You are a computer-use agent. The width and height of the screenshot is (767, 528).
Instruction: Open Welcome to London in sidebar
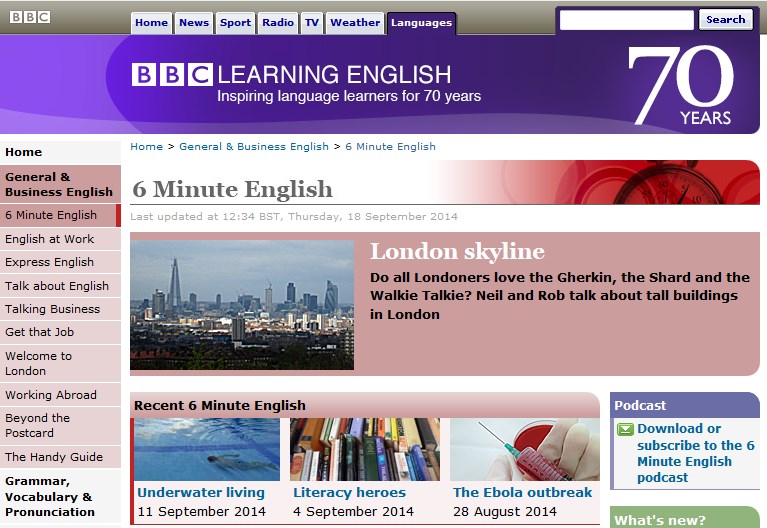pos(60,364)
